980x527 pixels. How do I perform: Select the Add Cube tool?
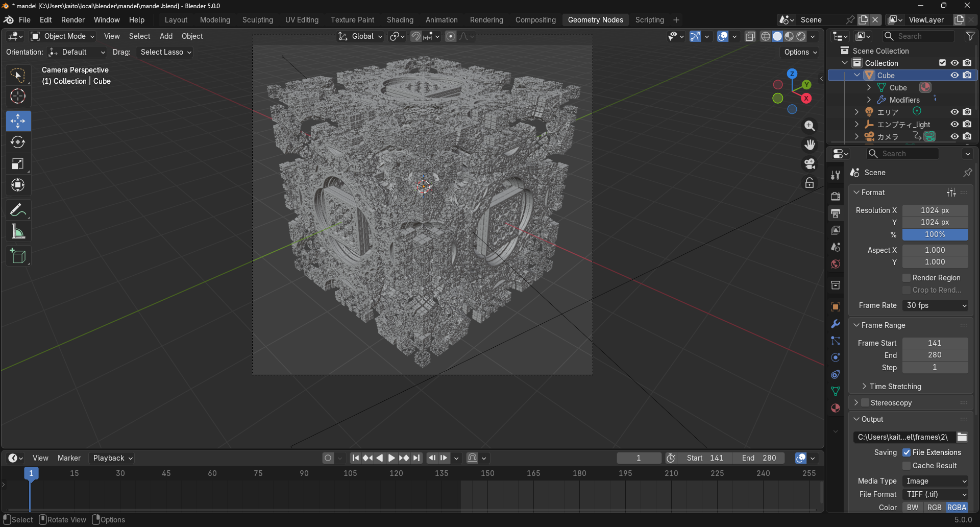pos(18,256)
